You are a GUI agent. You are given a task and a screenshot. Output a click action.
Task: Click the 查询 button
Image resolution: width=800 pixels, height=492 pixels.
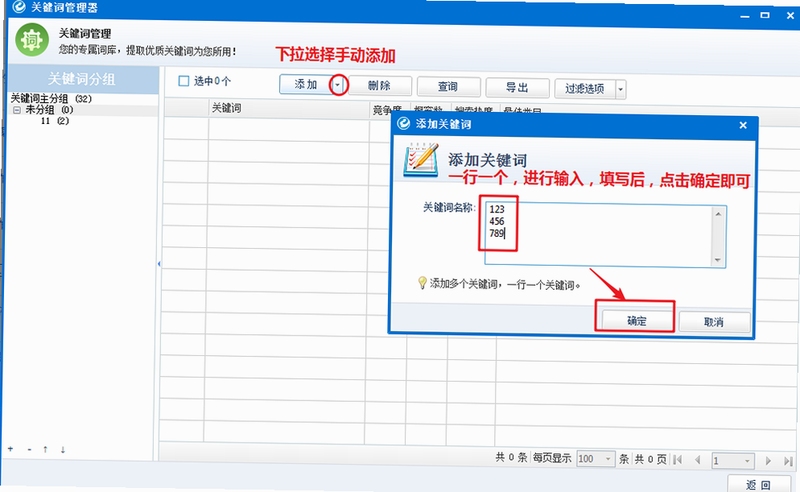(x=448, y=87)
